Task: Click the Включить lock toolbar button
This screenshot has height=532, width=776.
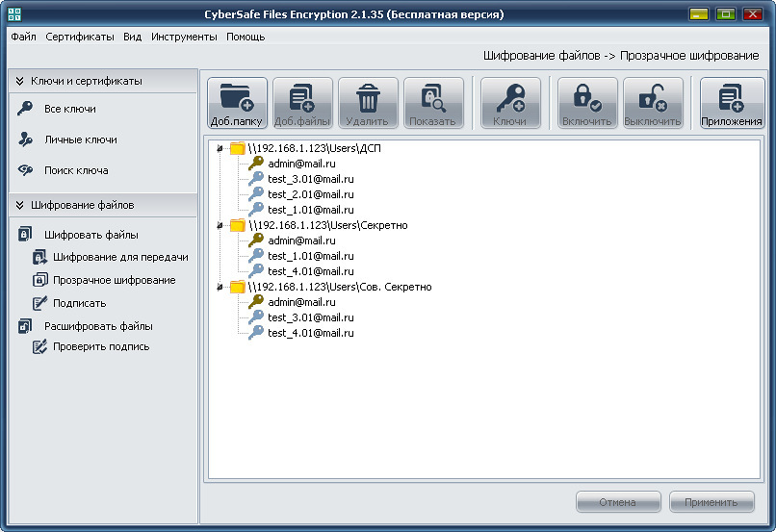Action: click(587, 103)
